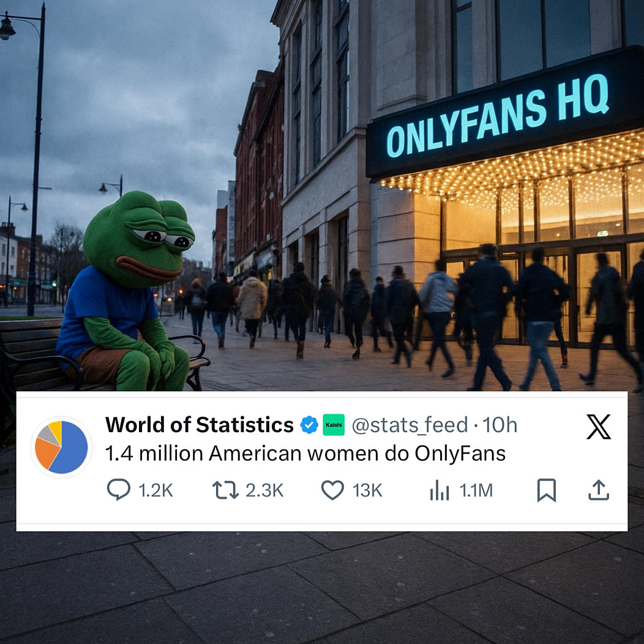Click the blue verified checkmark badge
This screenshot has width=644, height=644.
[x=309, y=425]
